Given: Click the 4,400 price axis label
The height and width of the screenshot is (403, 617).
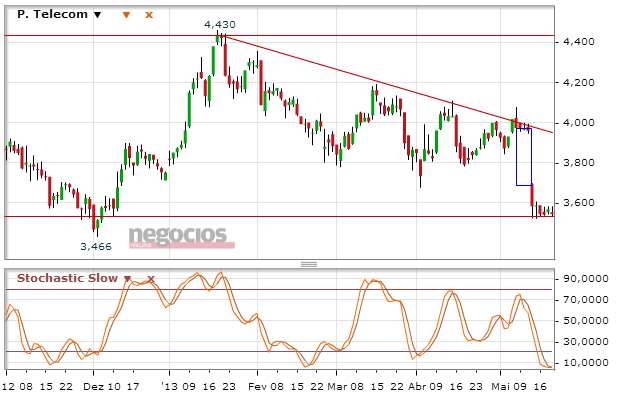Looking at the screenshot, I should [x=579, y=41].
